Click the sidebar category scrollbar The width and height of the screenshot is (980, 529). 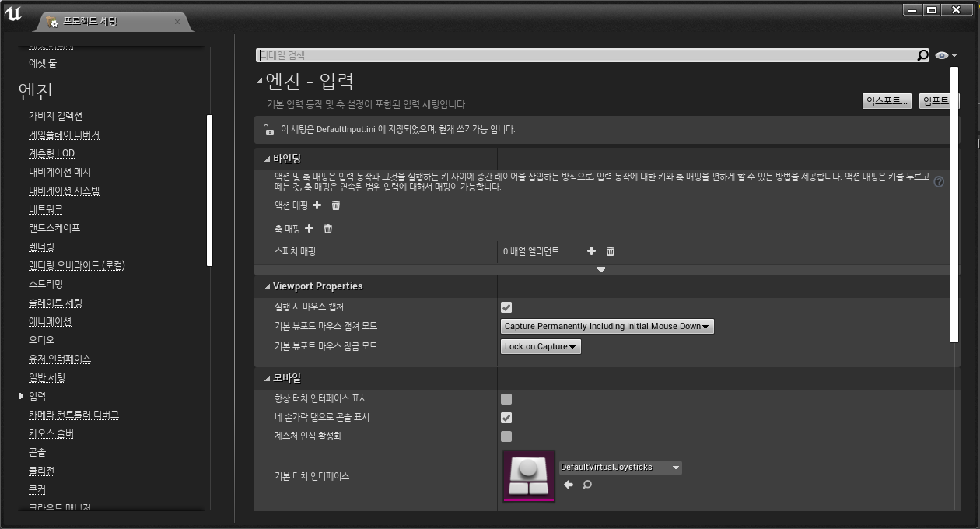[209, 191]
